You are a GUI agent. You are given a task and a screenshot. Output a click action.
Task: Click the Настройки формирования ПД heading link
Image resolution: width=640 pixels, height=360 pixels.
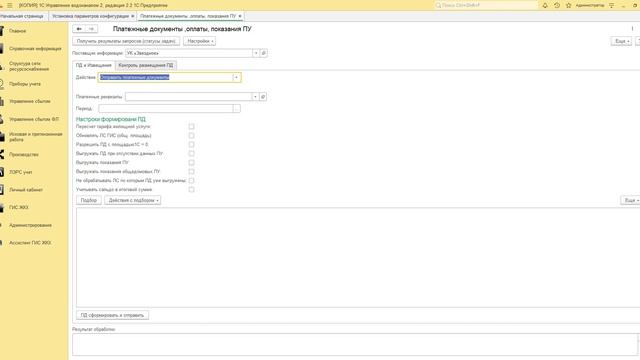tap(111, 119)
